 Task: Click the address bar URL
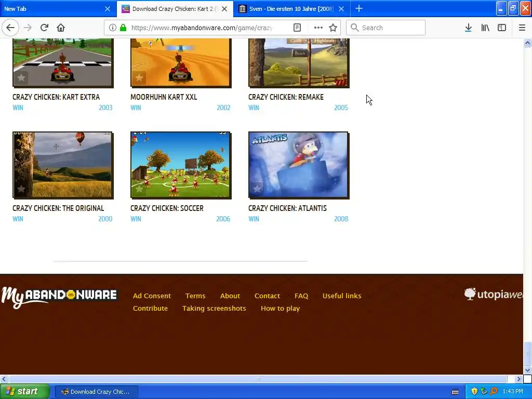(x=202, y=28)
